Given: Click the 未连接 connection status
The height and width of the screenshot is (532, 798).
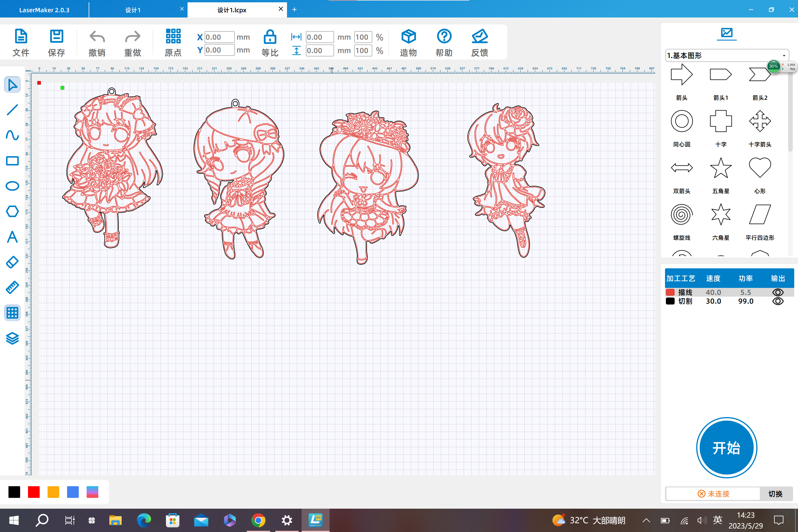Looking at the screenshot, I should point(713,494).
